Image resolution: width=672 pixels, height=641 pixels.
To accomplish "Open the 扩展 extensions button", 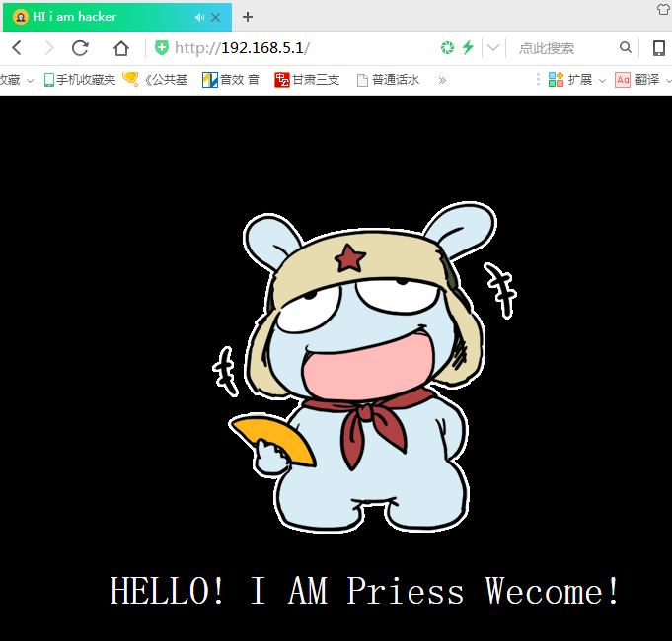I will tap(570, 80).
